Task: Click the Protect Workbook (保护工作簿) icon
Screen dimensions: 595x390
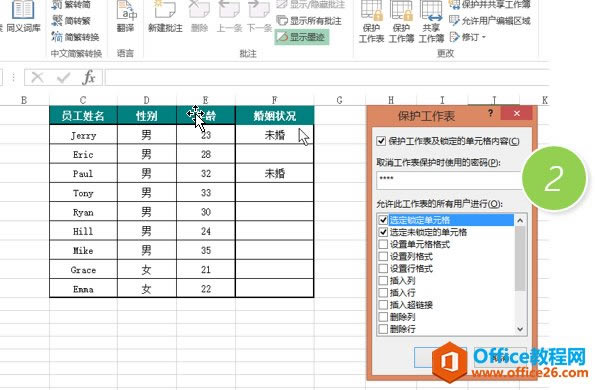Action: 401,21
